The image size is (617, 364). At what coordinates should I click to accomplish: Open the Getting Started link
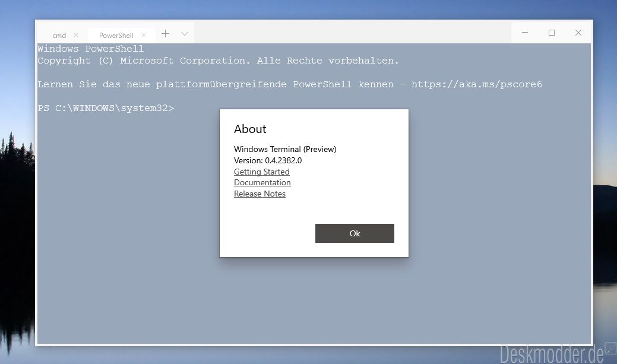pos(262,172)
